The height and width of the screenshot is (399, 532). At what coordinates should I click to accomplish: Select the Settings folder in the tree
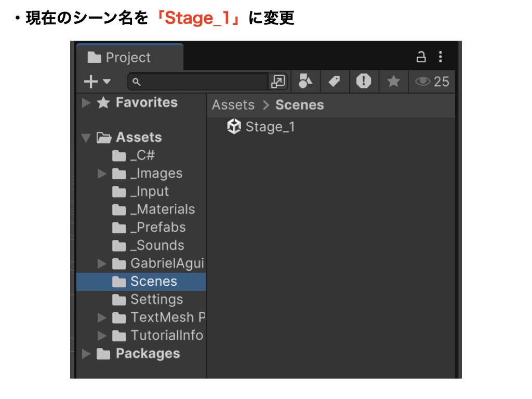(156, 300)
